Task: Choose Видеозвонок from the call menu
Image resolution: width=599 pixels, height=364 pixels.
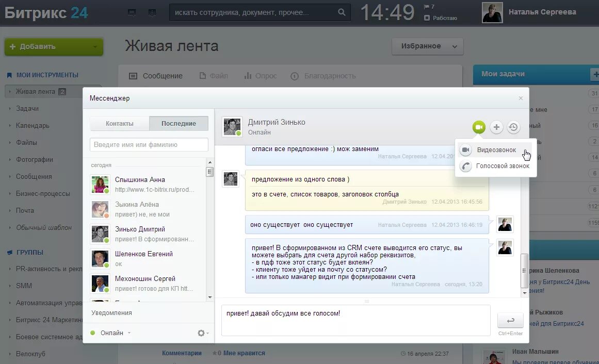Action: pyautogui.click(x=496, y=150)
